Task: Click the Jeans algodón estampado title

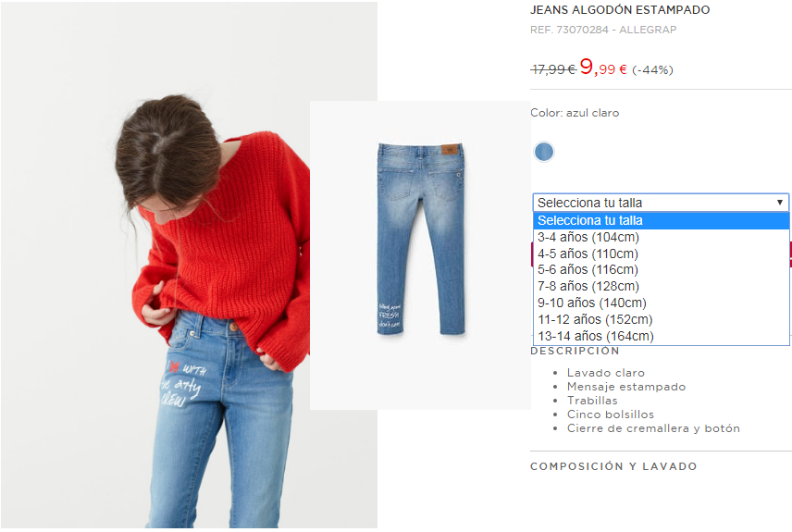Action: coord(620,9)
